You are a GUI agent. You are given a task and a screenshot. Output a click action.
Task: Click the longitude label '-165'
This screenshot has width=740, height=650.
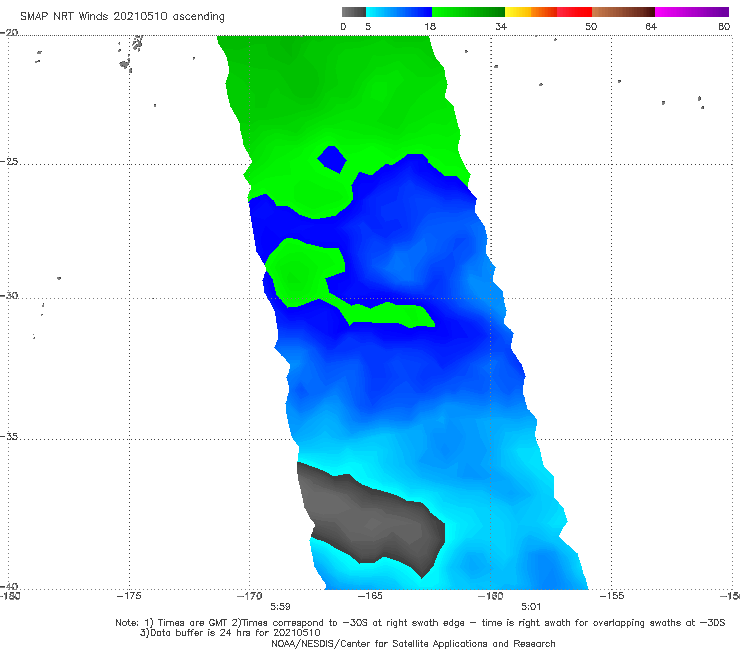[x=370, y=596]
